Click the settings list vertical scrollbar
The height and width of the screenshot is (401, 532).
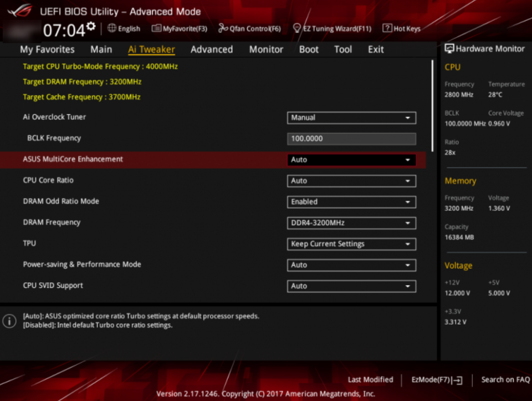[x=432, y=105]
